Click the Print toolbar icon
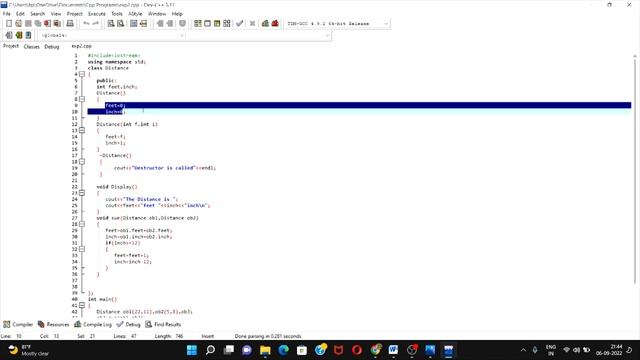Image resolution: width=640 pixels, height=360 pixels. click(x=70, y=24)
